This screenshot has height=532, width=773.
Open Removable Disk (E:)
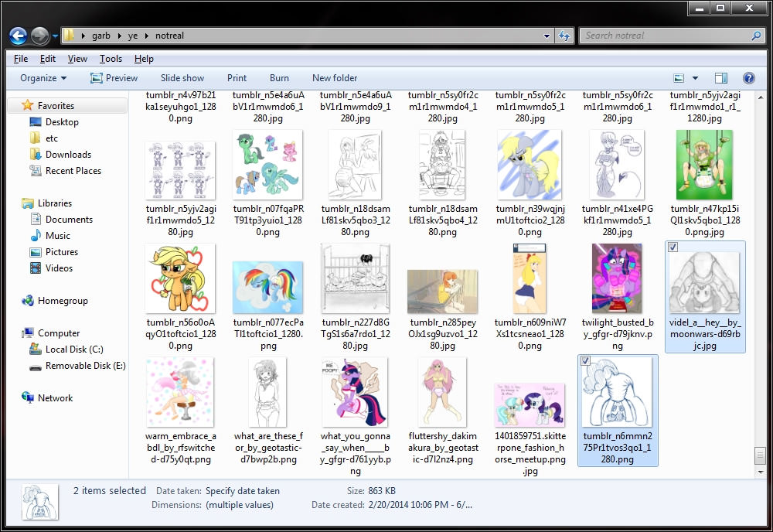pos(85,366)
